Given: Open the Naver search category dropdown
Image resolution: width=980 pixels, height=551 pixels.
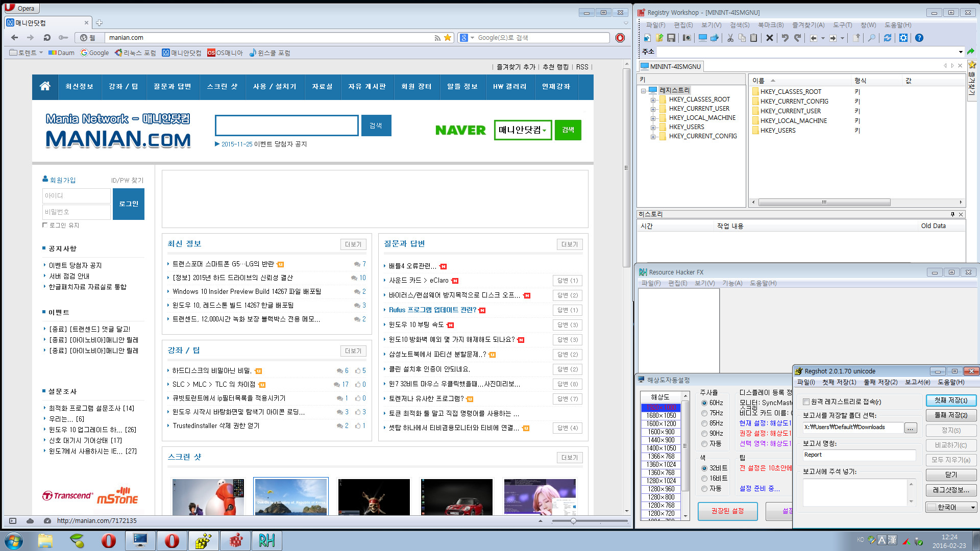Looking at the screenshot, I should 523,130.
